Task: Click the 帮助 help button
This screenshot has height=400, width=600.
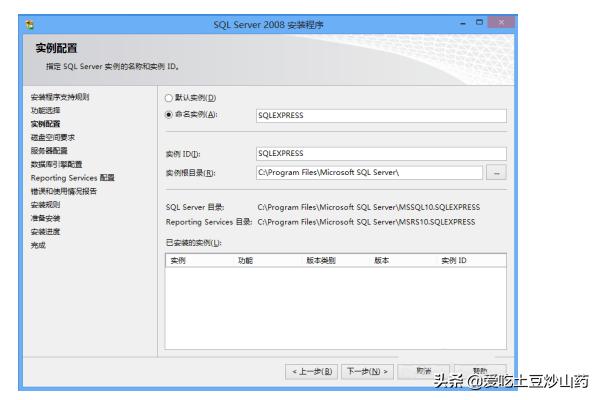Action: click(480, 371)
